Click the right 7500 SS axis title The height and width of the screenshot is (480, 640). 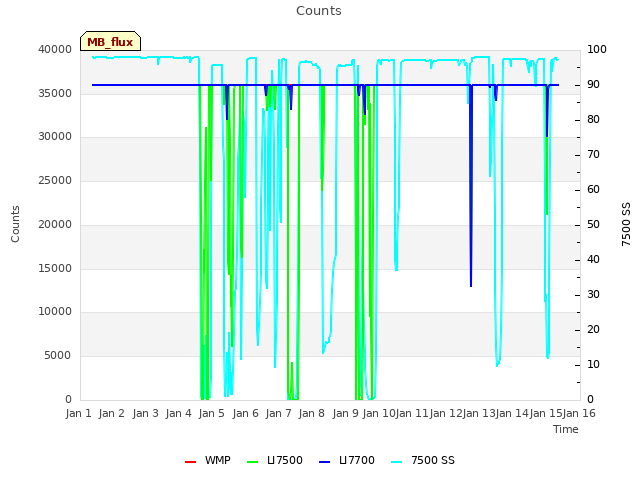coord(626,224)
